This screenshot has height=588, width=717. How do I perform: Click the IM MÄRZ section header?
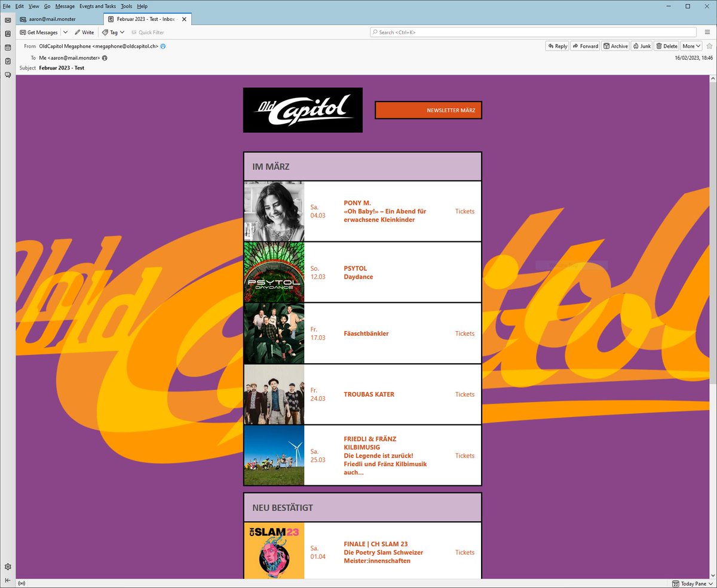[363, 167]
